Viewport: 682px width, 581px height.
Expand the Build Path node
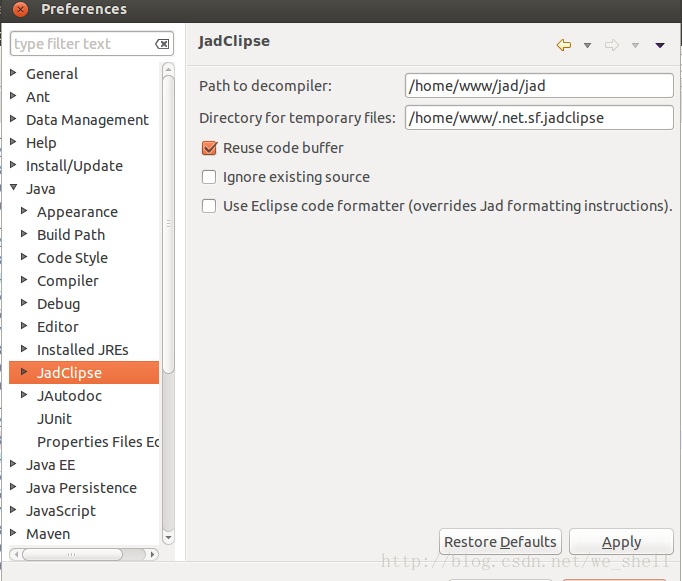click(24, 234)
